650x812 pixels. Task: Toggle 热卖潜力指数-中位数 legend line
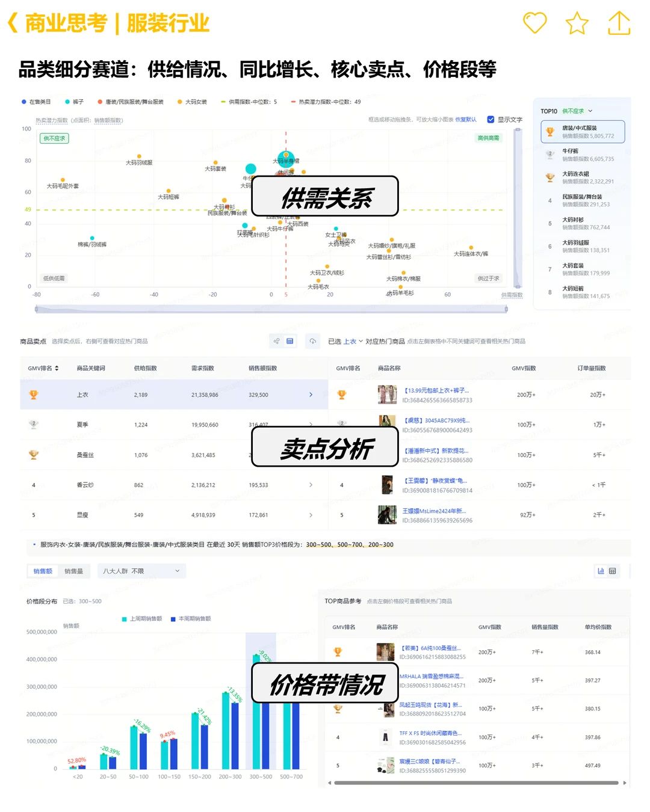point(326,102)
